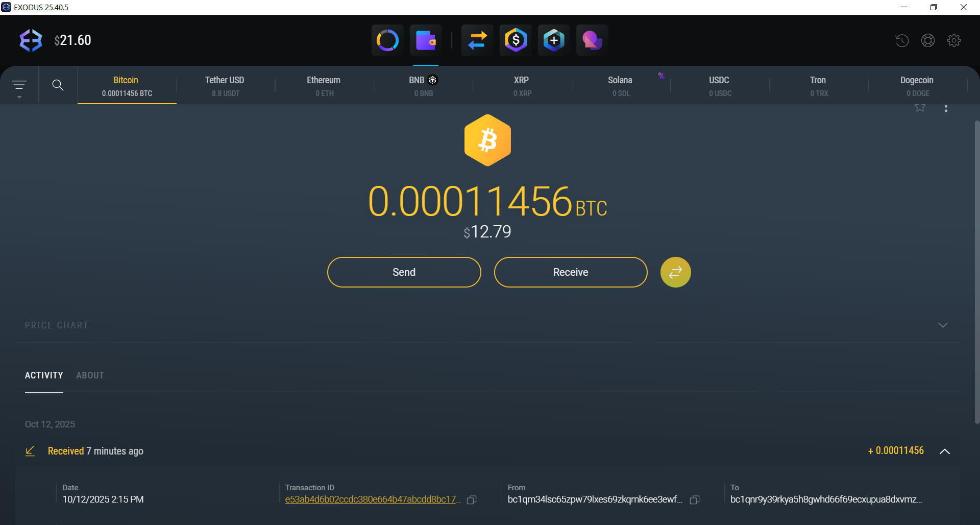This screenshot has width=980, height=525.
Task: Switch to the About tab
Action: click(x=90, y=375)
